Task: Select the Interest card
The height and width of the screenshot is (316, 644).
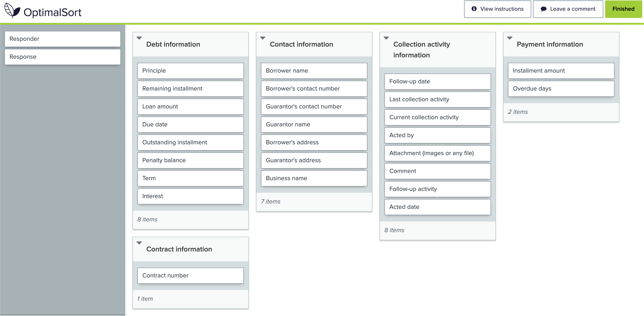Action: click(x=190, y=196)
